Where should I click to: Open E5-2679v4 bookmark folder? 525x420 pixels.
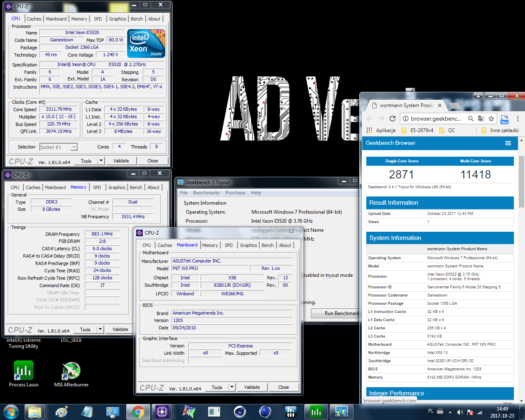point(417,130)
